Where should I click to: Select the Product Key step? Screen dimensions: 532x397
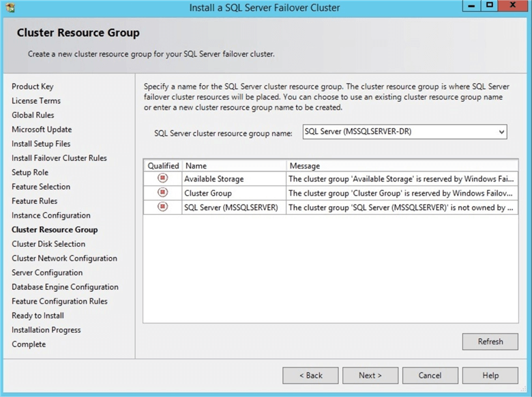pyautogui.click(x=33, y=87)
